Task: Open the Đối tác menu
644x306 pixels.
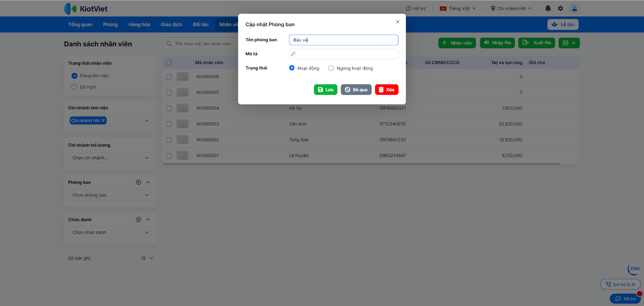Action: click(x=201, y=25)
